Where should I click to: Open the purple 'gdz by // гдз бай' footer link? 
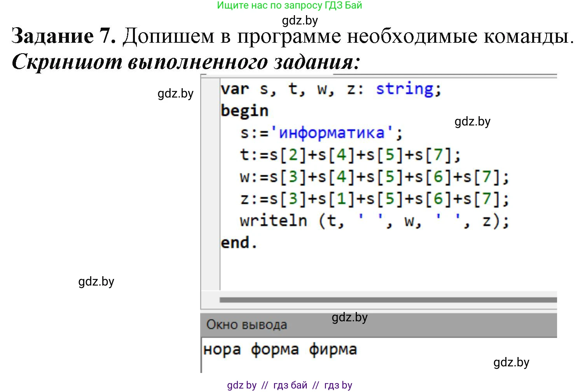click(x=289, y=385)
